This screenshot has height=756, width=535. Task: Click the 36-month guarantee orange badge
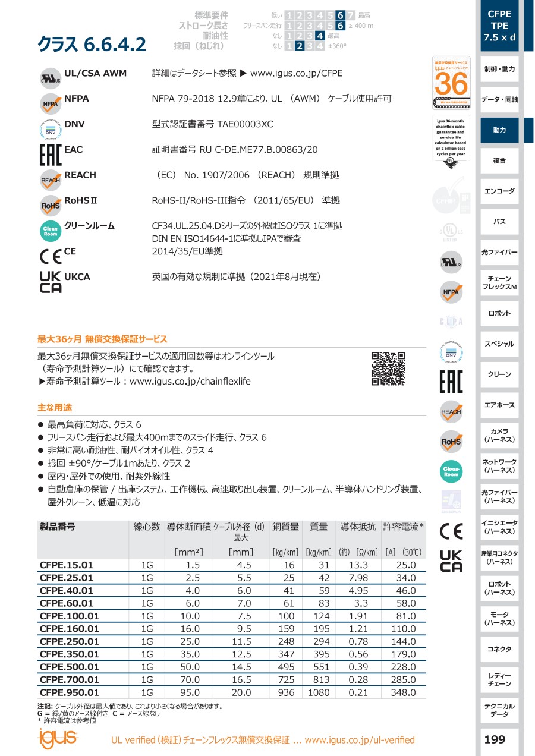click(451, 83)
